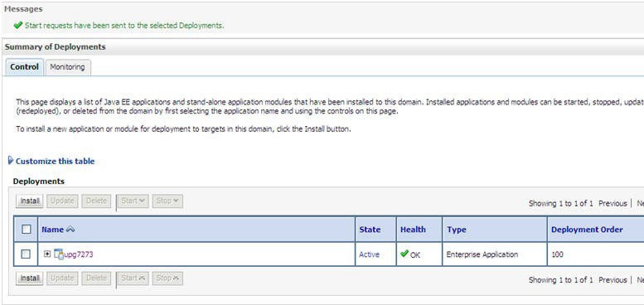This screenshot has height=305, width=644.
Task: Click the top 'Showing 1 to 1 of 1' text
Action: pos(561,203)
